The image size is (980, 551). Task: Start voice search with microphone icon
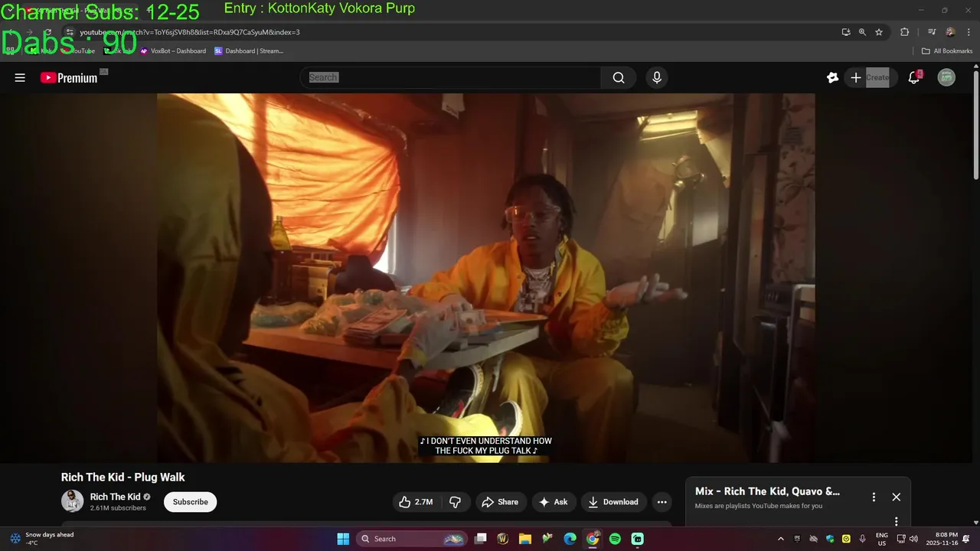point(656,77)
